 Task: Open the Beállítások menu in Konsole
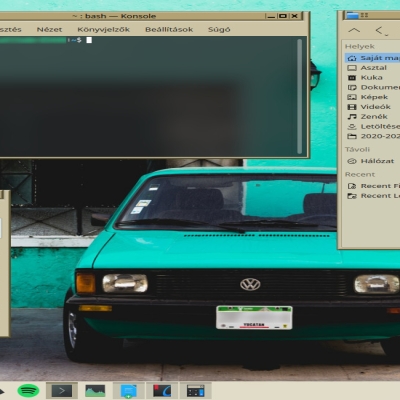[x=169, y=29]
